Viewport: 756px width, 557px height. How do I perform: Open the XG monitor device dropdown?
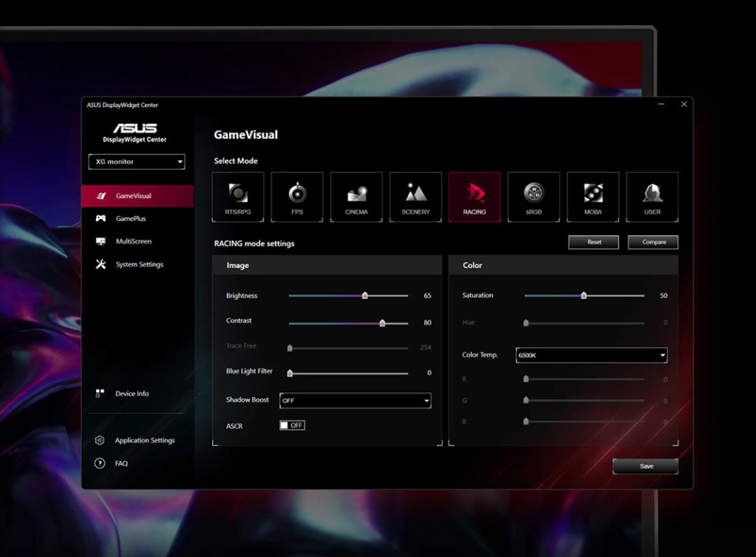137,161
